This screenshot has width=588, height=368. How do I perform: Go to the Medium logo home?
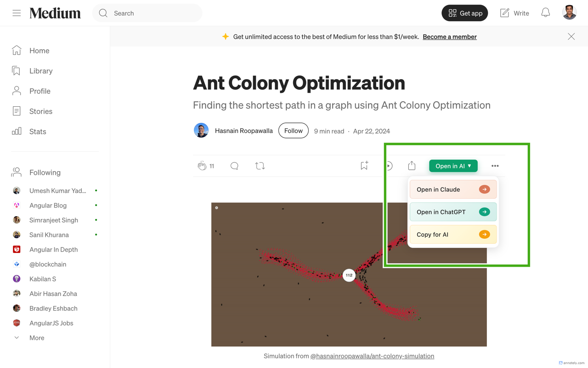(x=55, y=13)
